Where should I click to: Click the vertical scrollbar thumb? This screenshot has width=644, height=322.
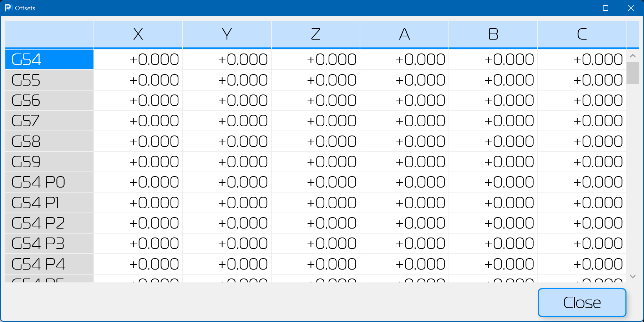(633, 72)
